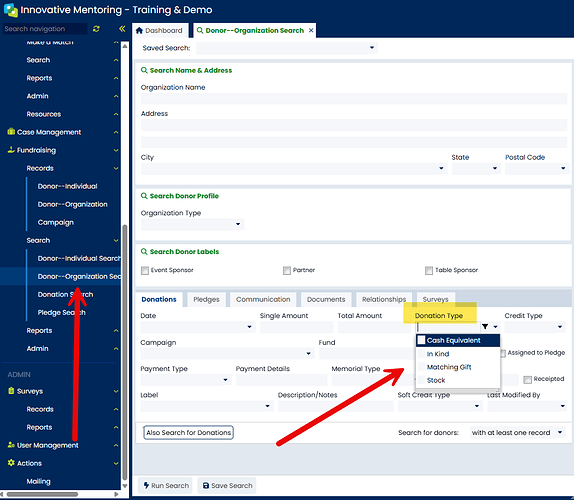Click the Dashboard home icon
Screen dimensions: 574x500
point(139,30)
